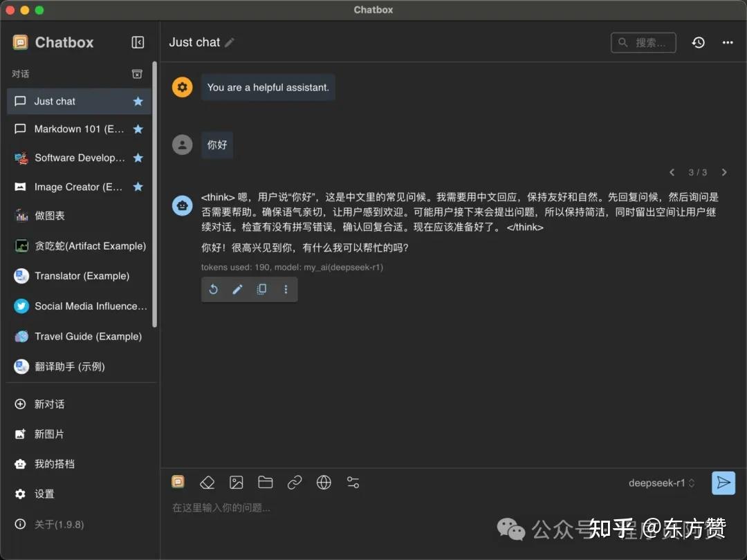Screen dimensions: 747x560
Task: Open the chat history clock icon
Action: (698, 42)
